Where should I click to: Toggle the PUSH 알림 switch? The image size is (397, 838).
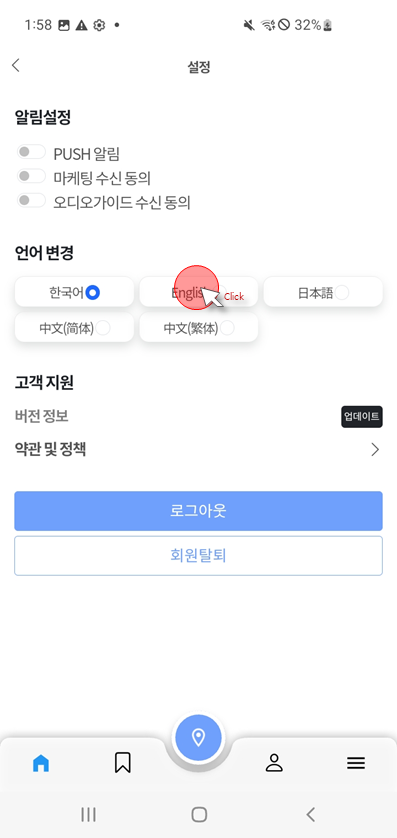(31, 152)
